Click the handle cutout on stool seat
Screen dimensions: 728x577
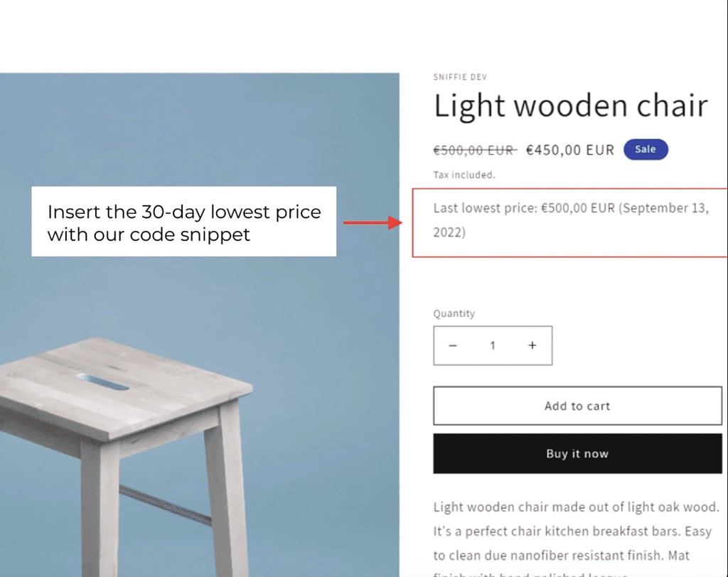[103, 382]
